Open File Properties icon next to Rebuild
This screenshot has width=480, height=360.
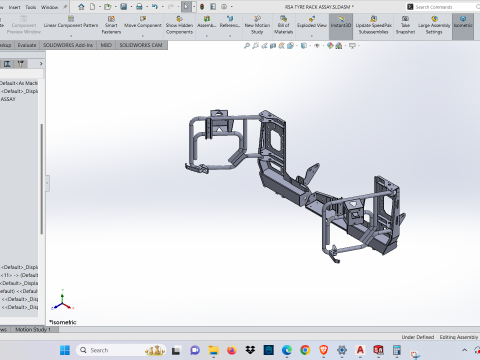pyautogui.click(x=213, y=7)
